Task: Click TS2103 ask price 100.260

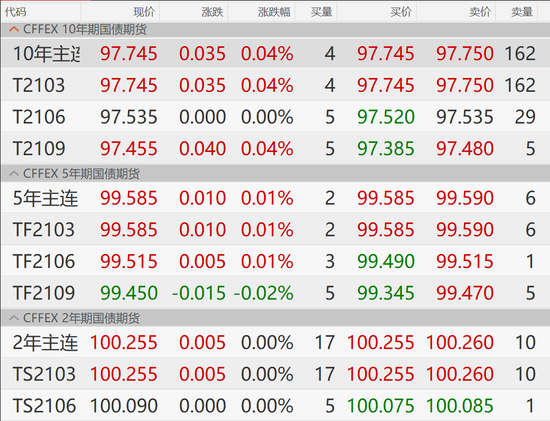Action: click(460, 374)
